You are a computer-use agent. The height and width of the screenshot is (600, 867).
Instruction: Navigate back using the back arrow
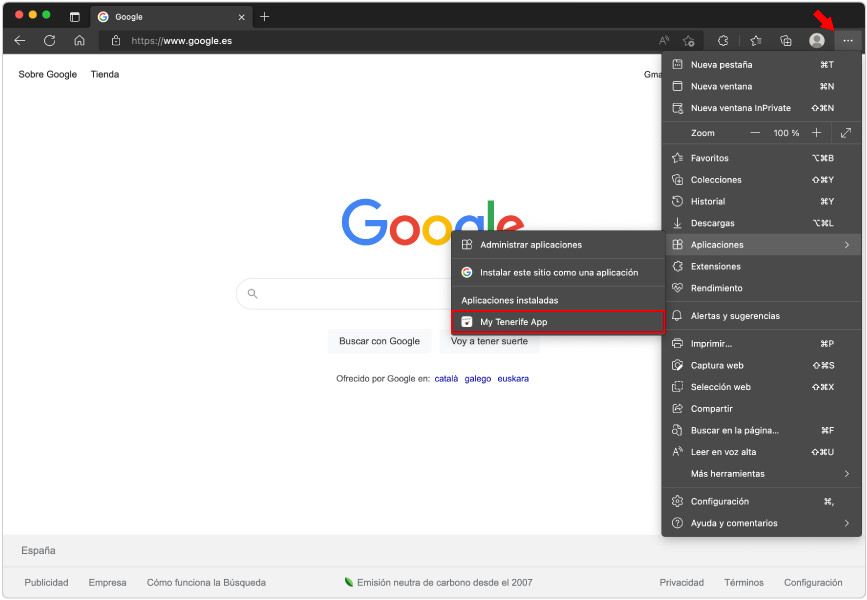(20, 42)
